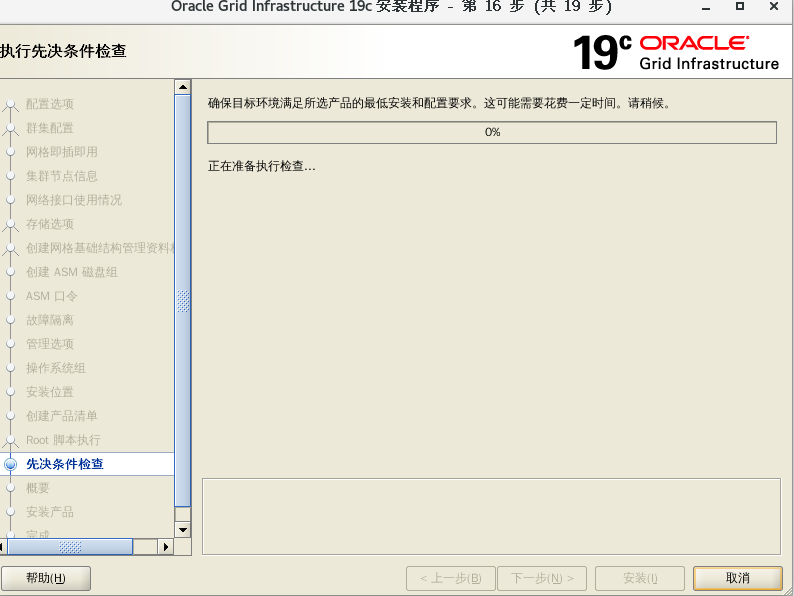Click the disabled 下一步(N) next button

click(542, 578)
